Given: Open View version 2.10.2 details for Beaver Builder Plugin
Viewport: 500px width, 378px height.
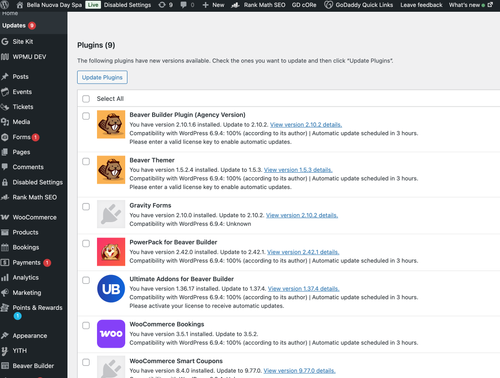Looking at the screenshot, I should 306,125.
